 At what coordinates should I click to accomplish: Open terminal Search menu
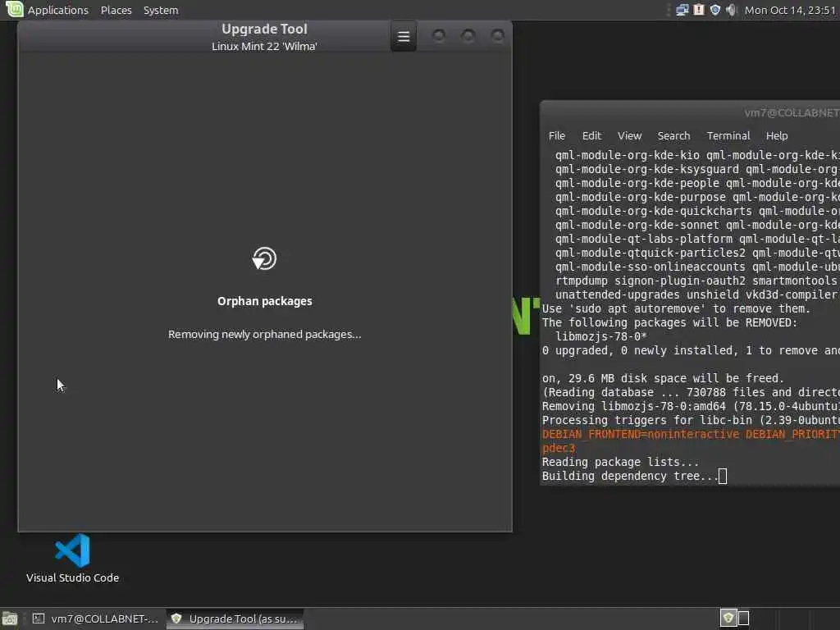673,135
